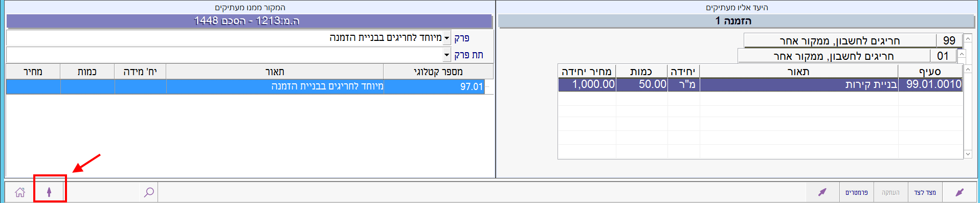Click the down arrow of items table scrollbar
980x203 pixels.
coord(968,154)
